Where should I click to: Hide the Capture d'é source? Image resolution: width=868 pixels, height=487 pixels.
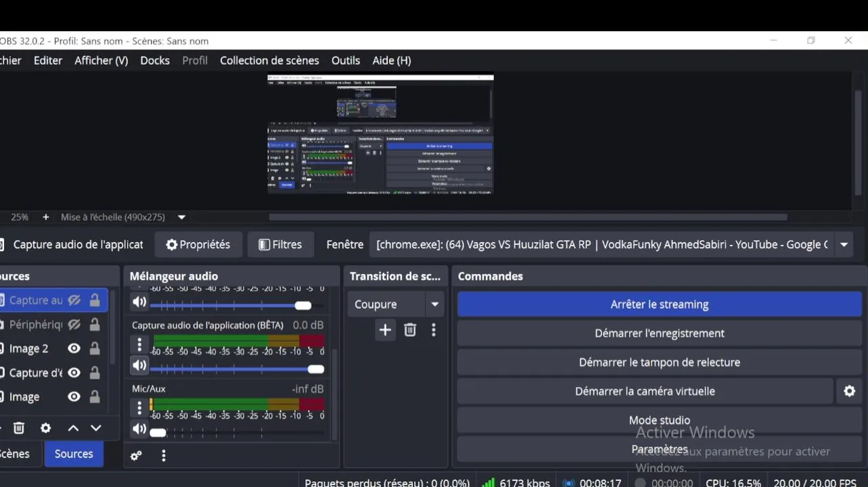74,373
